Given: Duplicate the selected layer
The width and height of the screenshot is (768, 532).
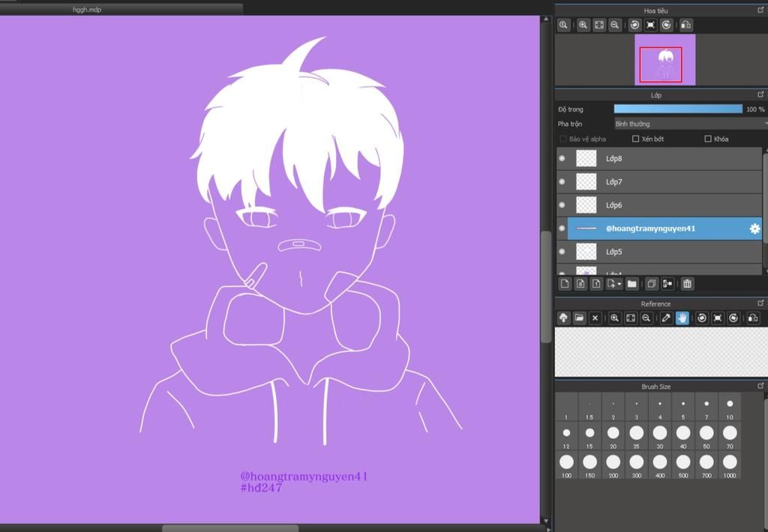Looking at the screenshot, I should click(652, 284).
